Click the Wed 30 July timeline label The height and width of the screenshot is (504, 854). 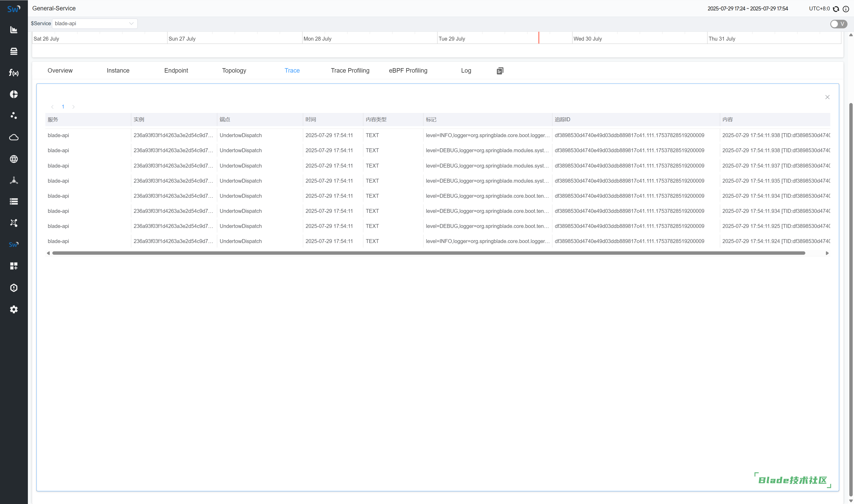coord(588,39)
